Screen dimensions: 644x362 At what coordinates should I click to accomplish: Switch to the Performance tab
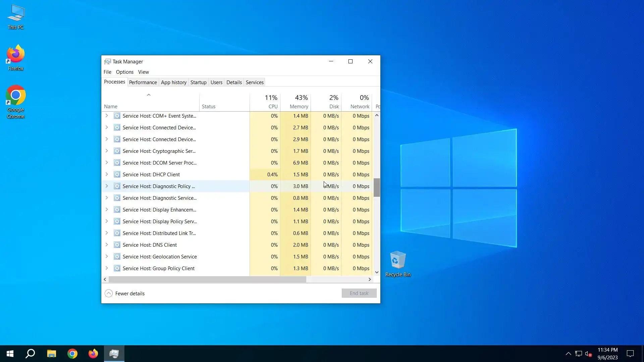pyautogui.click(x=143, y=82)
